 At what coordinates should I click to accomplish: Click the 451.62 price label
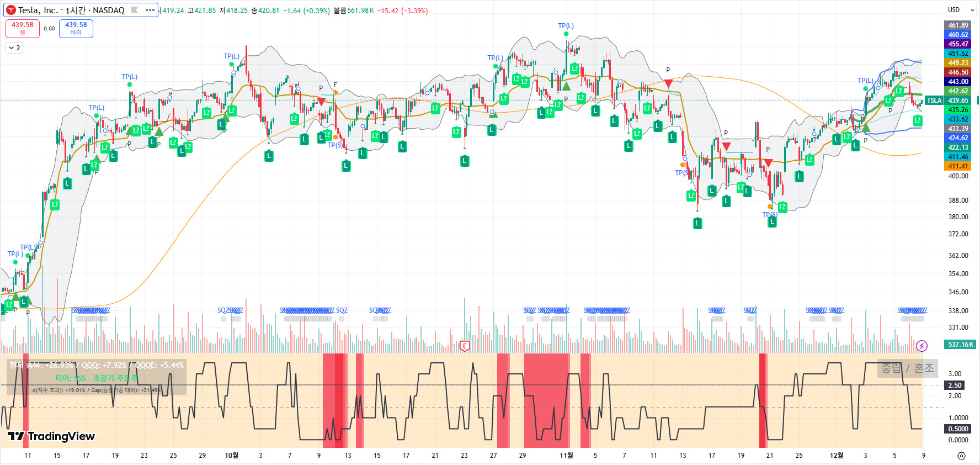958,54
